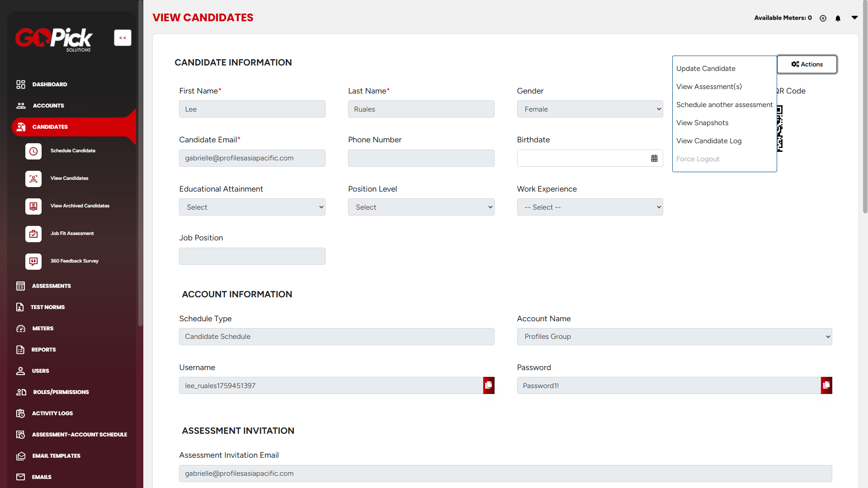Choose Update Candidate from Actions menu

coord(705,69)
